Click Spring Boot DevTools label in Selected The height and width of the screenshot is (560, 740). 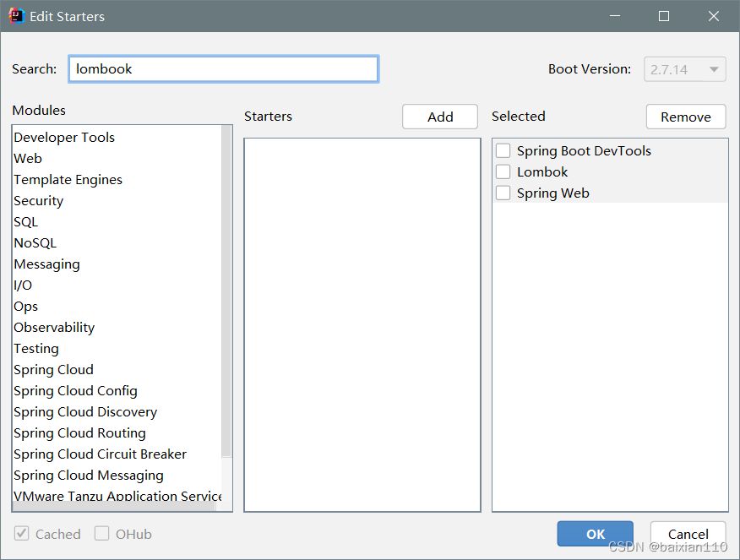[584, 151]
